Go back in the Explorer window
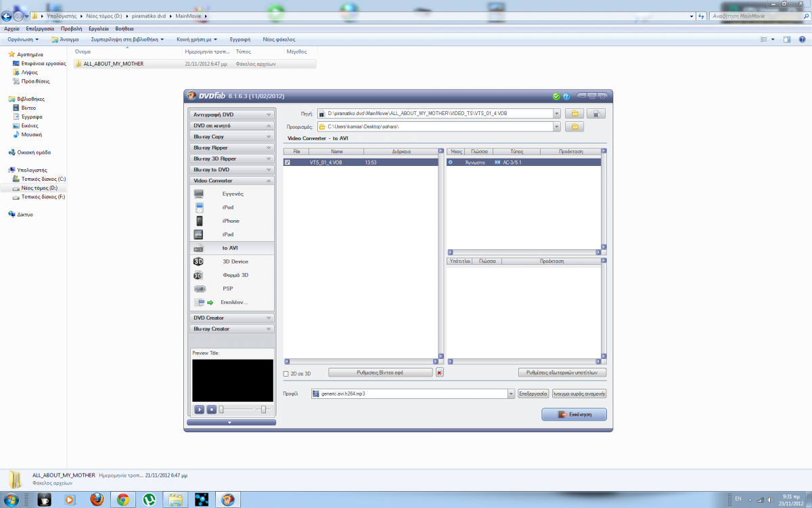Screen dimensions: 812x508 click(x=8, y=16)
